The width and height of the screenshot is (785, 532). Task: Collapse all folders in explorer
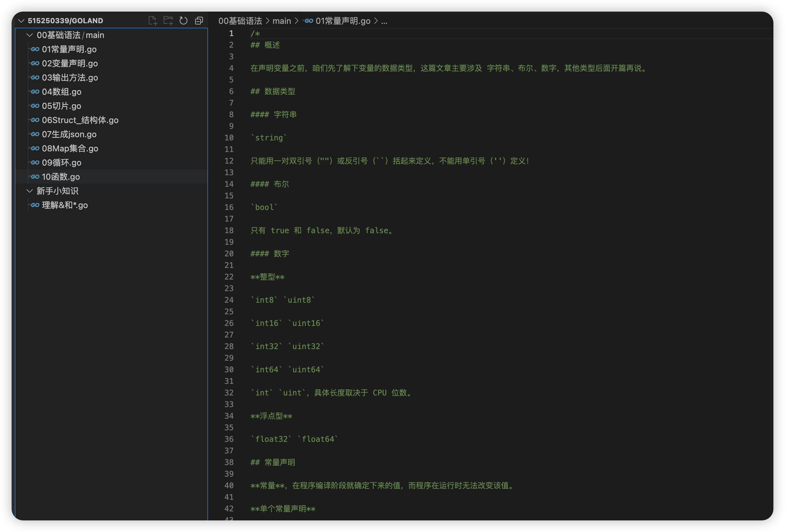click(x=199, y=21)
